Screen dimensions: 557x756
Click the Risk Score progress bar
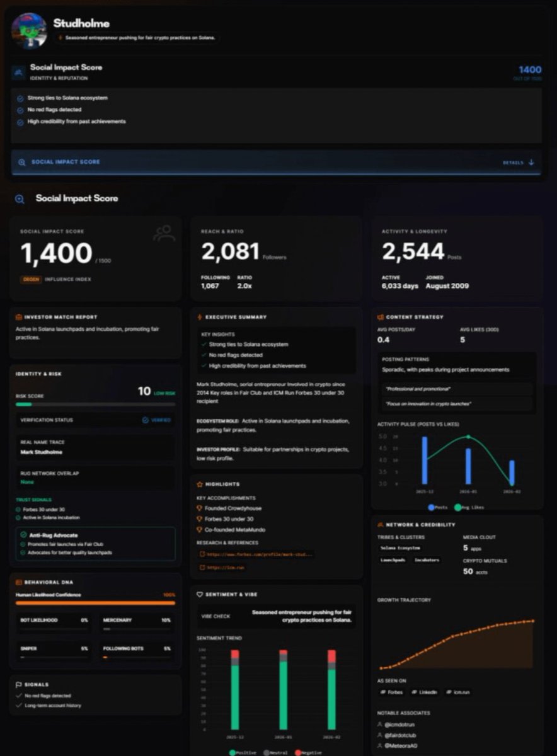point(96,404)
